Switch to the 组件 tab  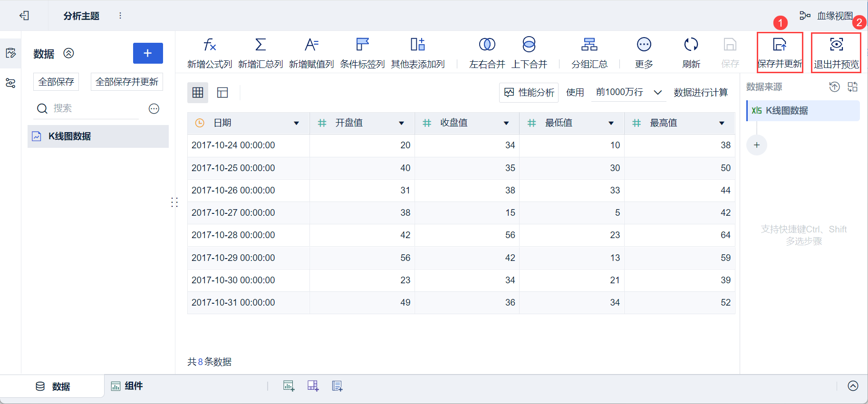coord(127,386)
